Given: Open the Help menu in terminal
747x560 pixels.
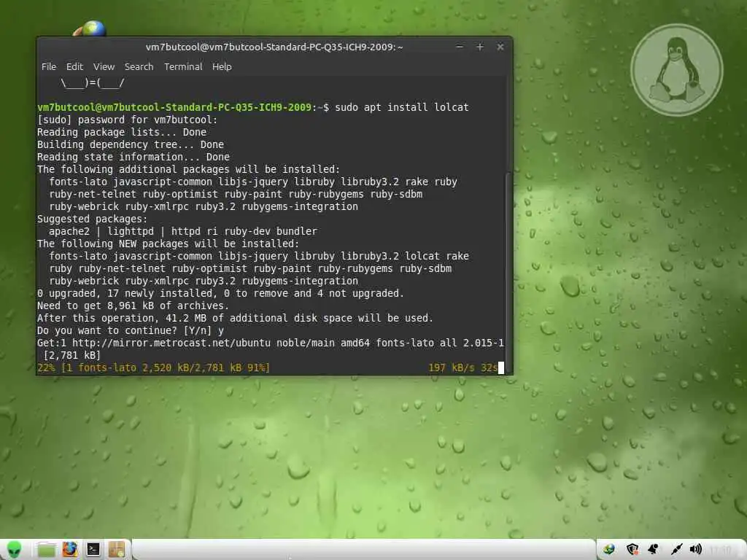Looking at the screenshot, I should point(222,66).
